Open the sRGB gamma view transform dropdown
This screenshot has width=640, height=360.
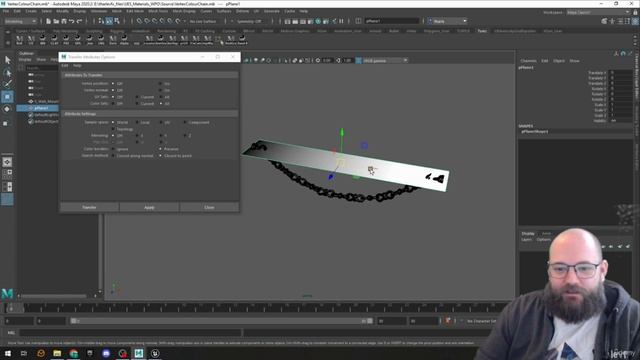385,60
